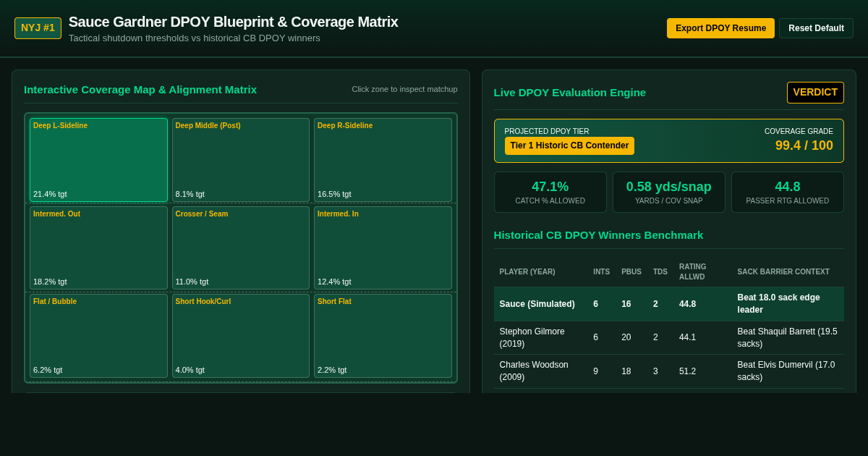The height and width of the screenshot is (456, 868).
Task: Click the Interactive Coverage Map & Alignment Matrix heading
Action: (x=140, y=89)
